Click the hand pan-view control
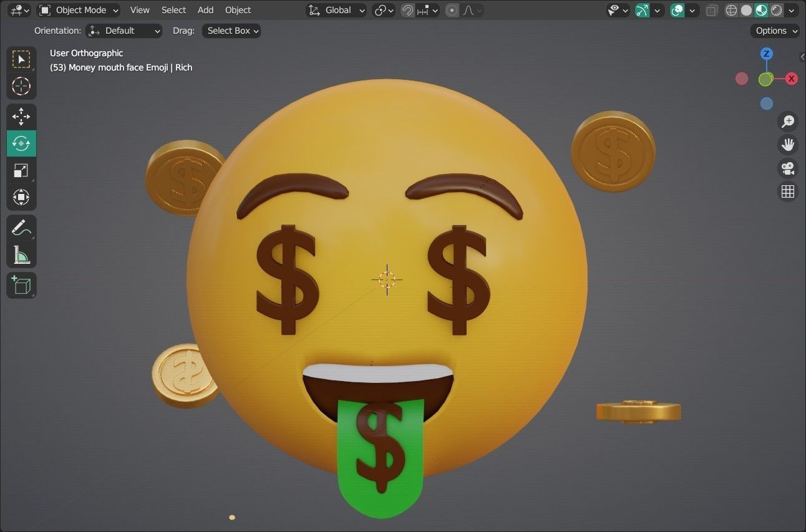This screenshot has width=806, height=532. pos(788,145)
